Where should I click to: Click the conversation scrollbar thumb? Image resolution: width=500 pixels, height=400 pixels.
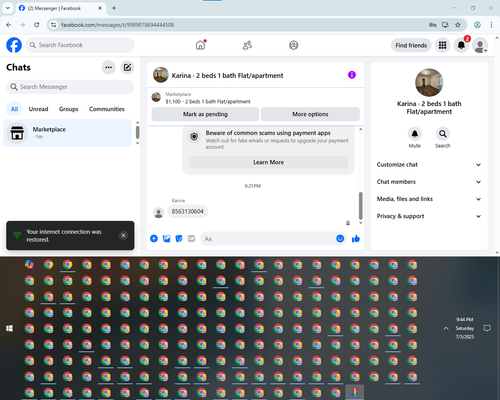360,205
